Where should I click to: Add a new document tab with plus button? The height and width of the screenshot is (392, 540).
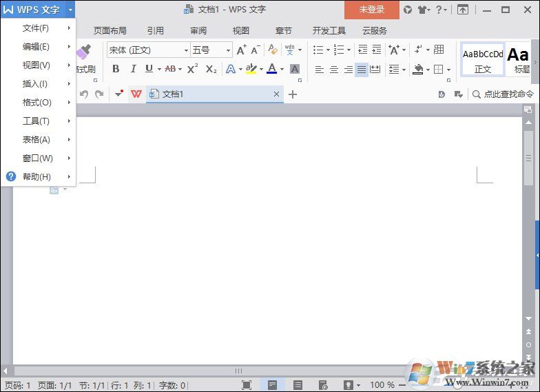point(293,94)
